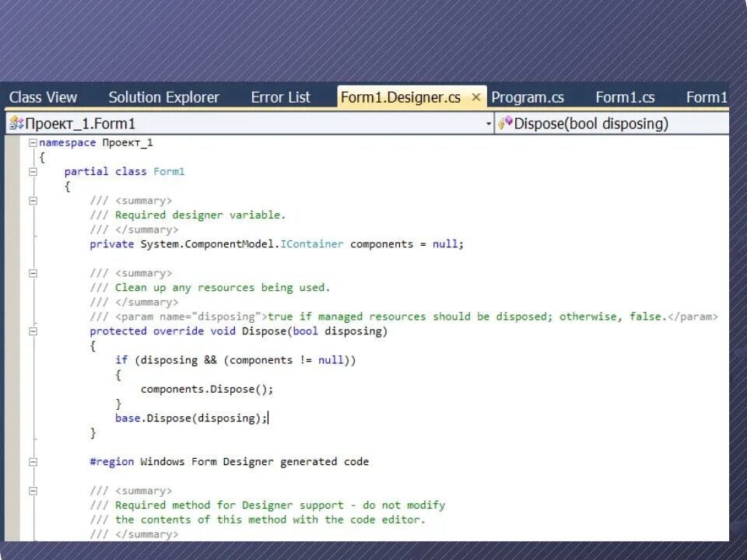Click the comment 'Required designer variable.'

[200, 215]
